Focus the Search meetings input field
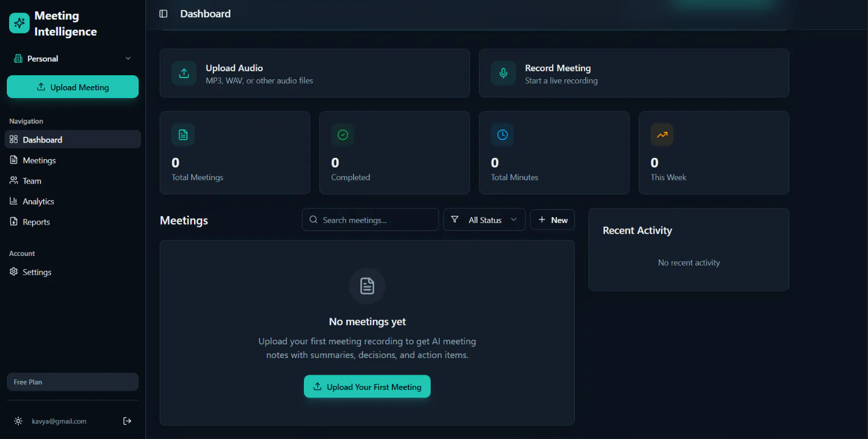Screen dimensions: 868x439 point(370,219)
